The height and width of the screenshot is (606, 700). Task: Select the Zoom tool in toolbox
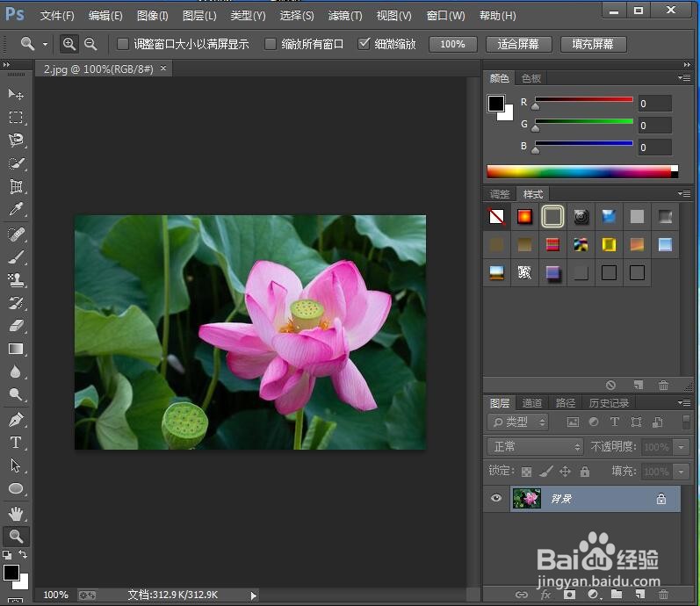pos(16,536)
